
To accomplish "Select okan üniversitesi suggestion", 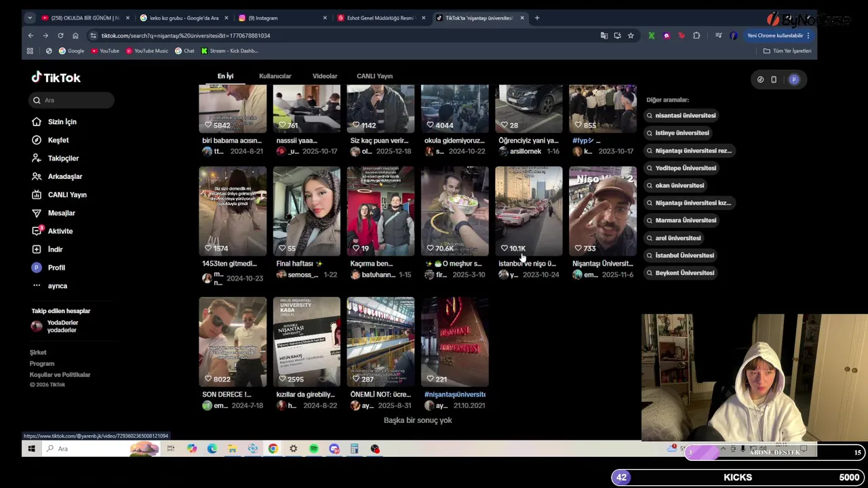I will [x=676, y=186].
